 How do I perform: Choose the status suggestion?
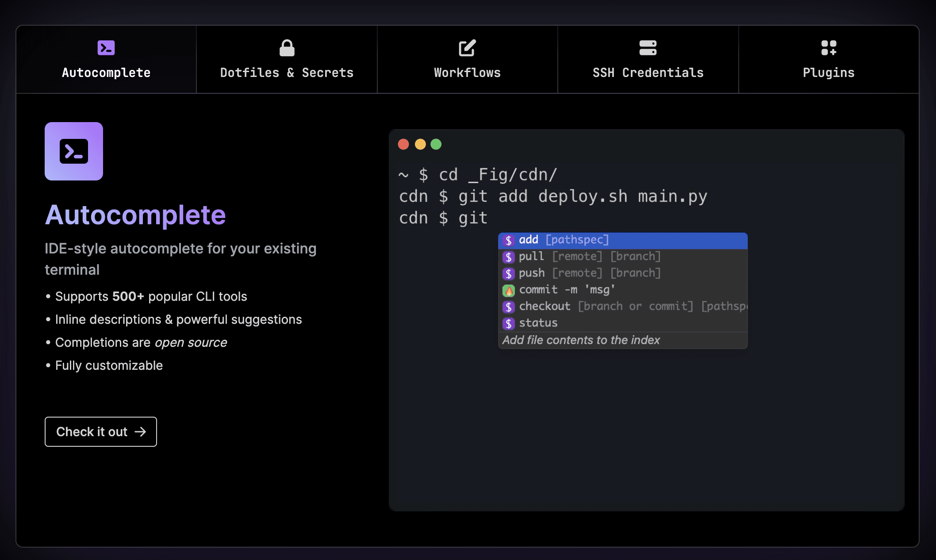tap(623, 323)
